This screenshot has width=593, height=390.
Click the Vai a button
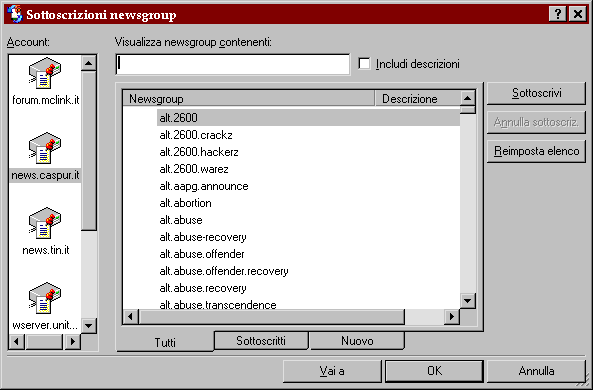(x=332, y=371)
